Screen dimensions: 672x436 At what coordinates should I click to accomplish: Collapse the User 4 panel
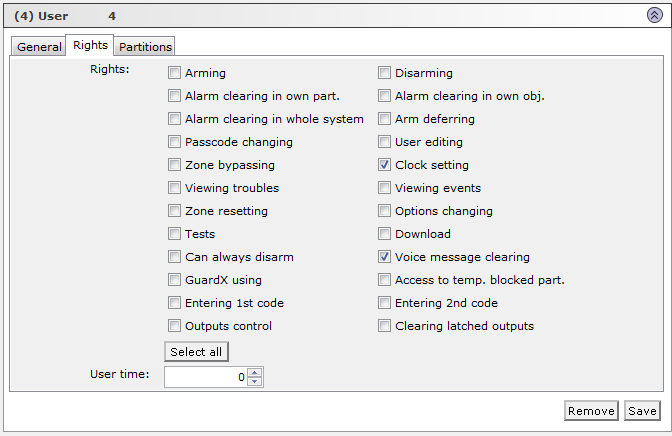click(x=654, y=15)
